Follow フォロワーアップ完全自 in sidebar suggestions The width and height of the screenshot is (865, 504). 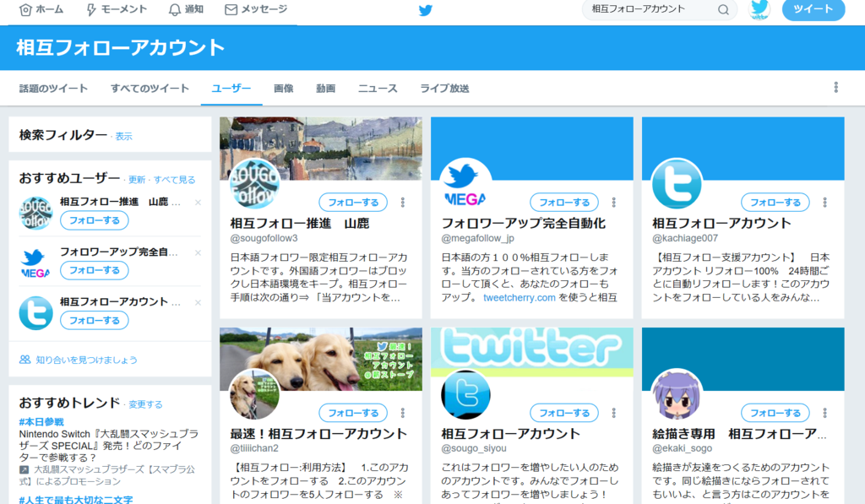95,270
